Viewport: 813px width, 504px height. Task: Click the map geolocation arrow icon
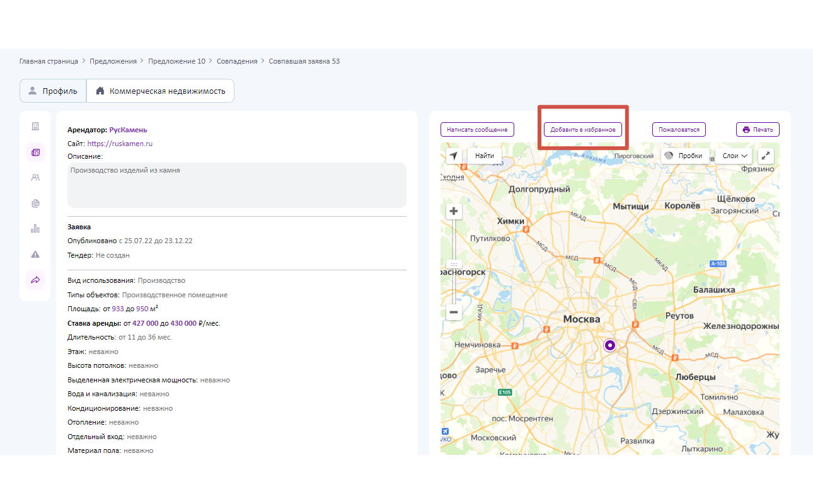coord(454,156)
